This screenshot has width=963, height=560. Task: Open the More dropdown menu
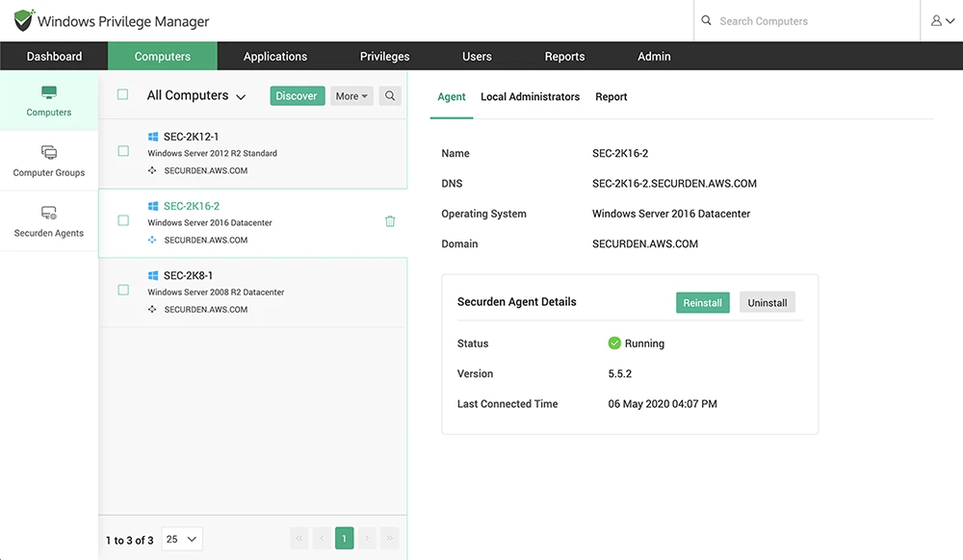(351, 95)
